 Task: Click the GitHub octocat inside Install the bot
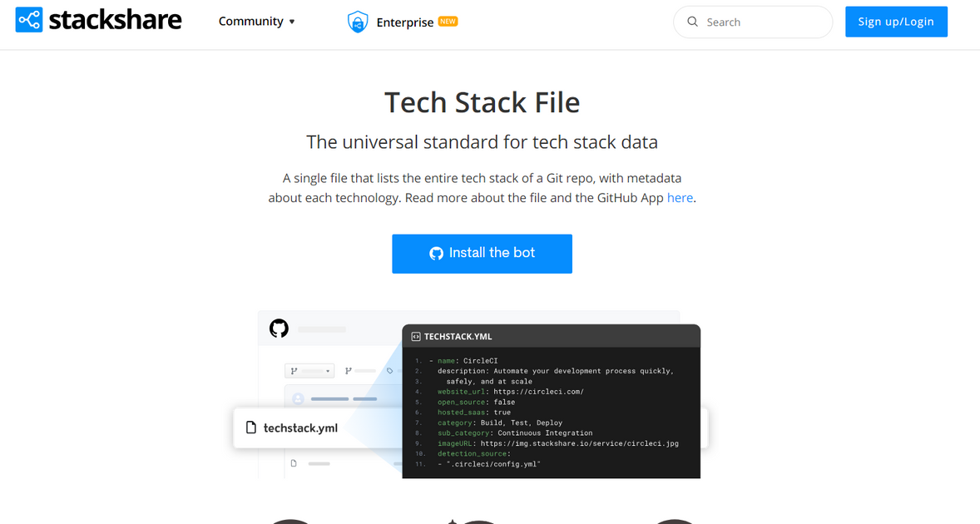[x=437, y=254]
